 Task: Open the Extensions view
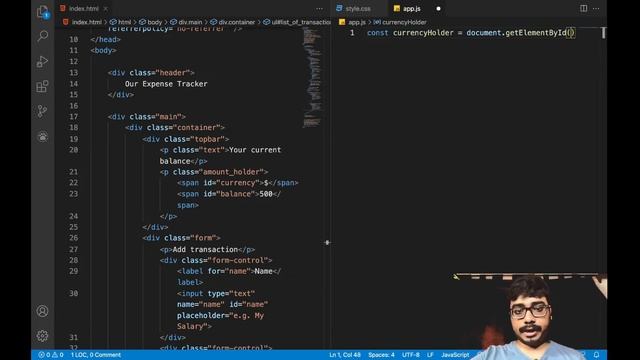pyautogui.click(x=42, y=86)
